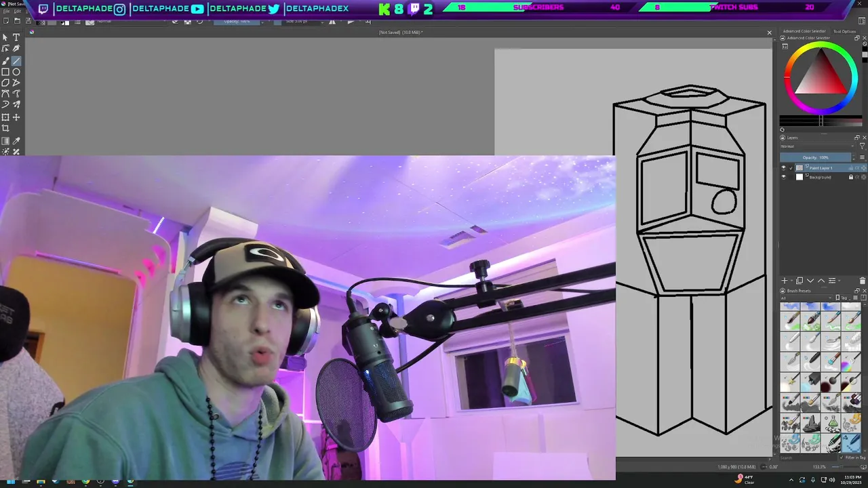The height and width of the screenshot is (488, 868).
Task: Move the layer down
Action: pyautogui.click(x=810, y=281)
